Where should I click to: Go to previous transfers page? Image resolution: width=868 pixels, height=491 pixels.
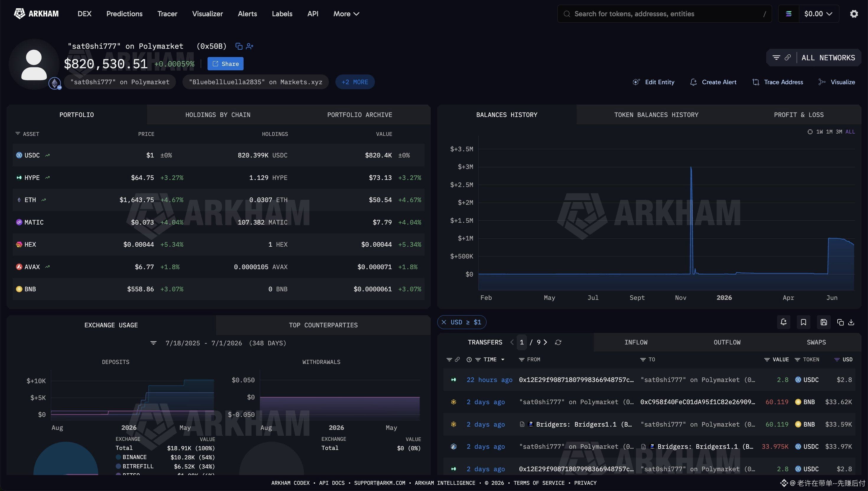512,342
